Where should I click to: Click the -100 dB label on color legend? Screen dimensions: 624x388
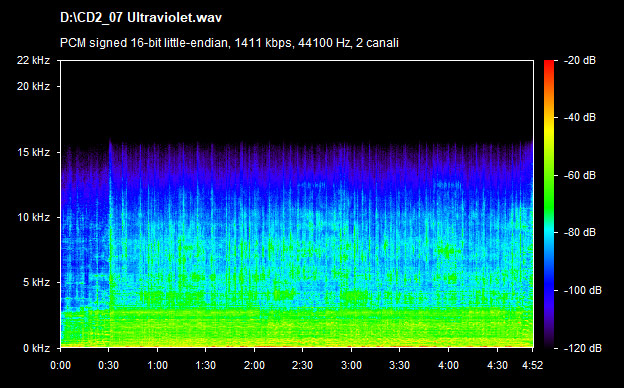[583, 291]
